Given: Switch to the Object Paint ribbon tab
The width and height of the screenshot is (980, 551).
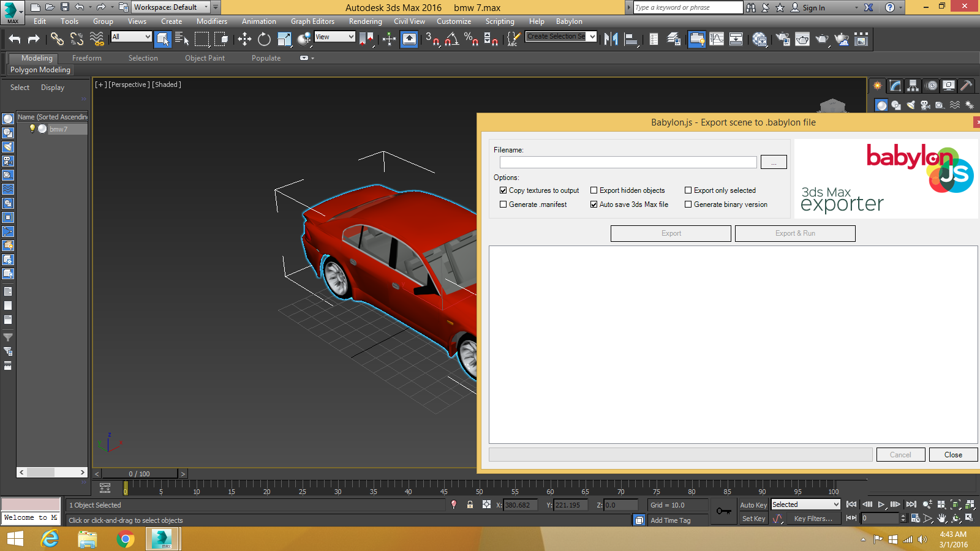Looking at the screenshot, I should 205,58.
